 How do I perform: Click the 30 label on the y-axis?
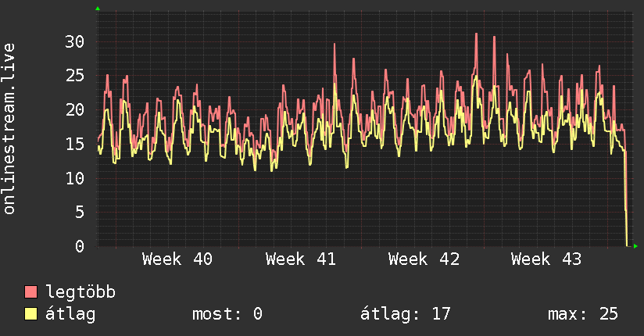[x=74, y=41]
